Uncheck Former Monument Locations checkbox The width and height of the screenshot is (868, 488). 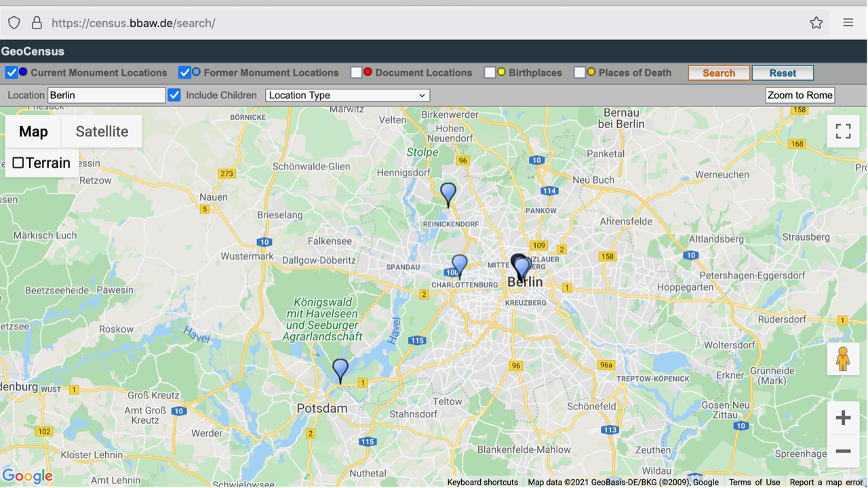[x=184, y=73]
